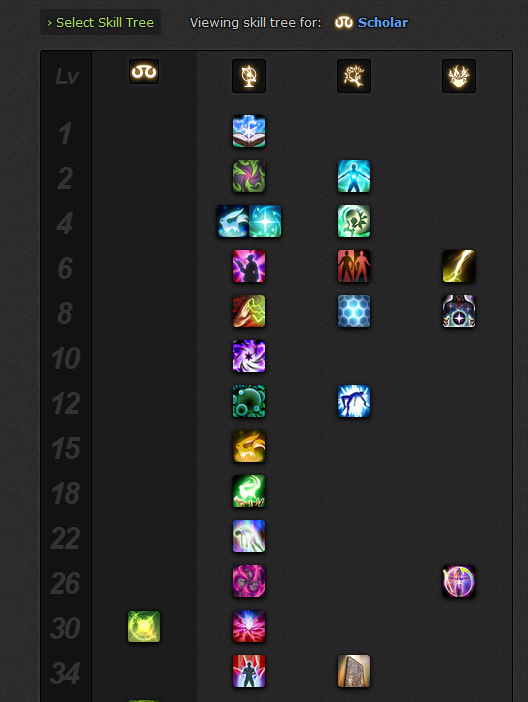Click the green swirl skill at level 2
This screenshot has width=528, height=702.
(249, 176)
